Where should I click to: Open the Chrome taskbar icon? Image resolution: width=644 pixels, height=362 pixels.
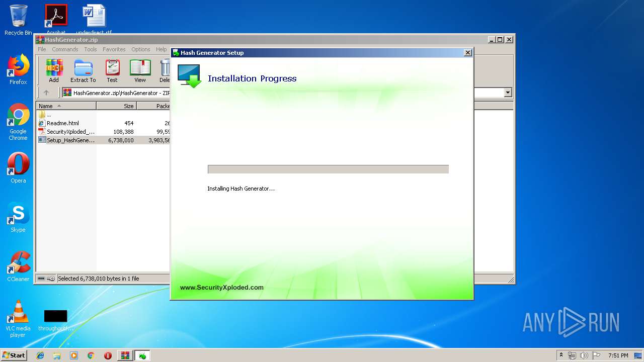coord(91,355)
